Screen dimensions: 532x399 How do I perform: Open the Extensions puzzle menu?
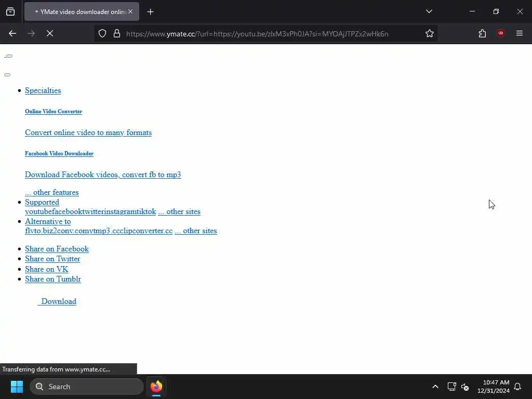coord(482,33)
